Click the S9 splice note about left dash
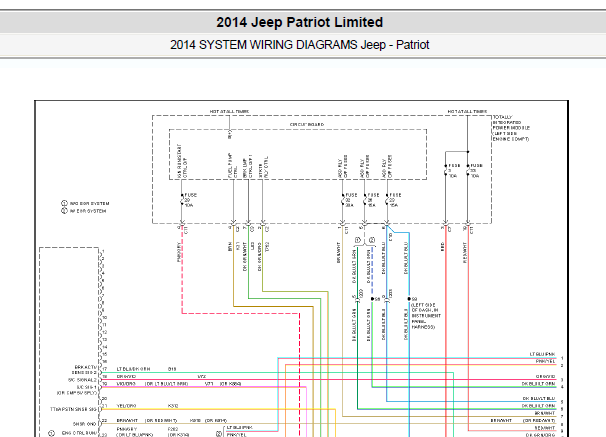 pos(426,313)
